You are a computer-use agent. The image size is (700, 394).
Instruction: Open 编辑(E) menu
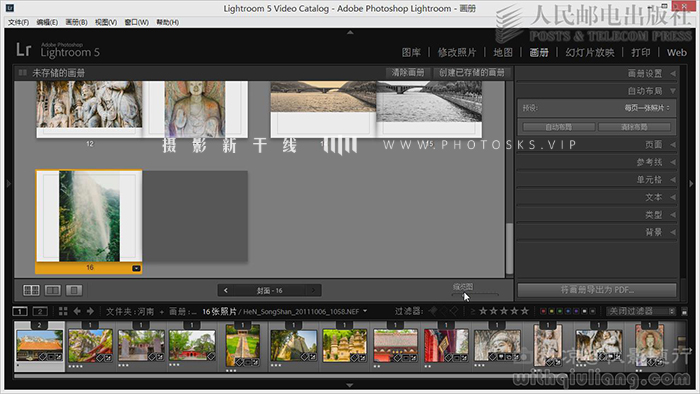coord(47,22)
